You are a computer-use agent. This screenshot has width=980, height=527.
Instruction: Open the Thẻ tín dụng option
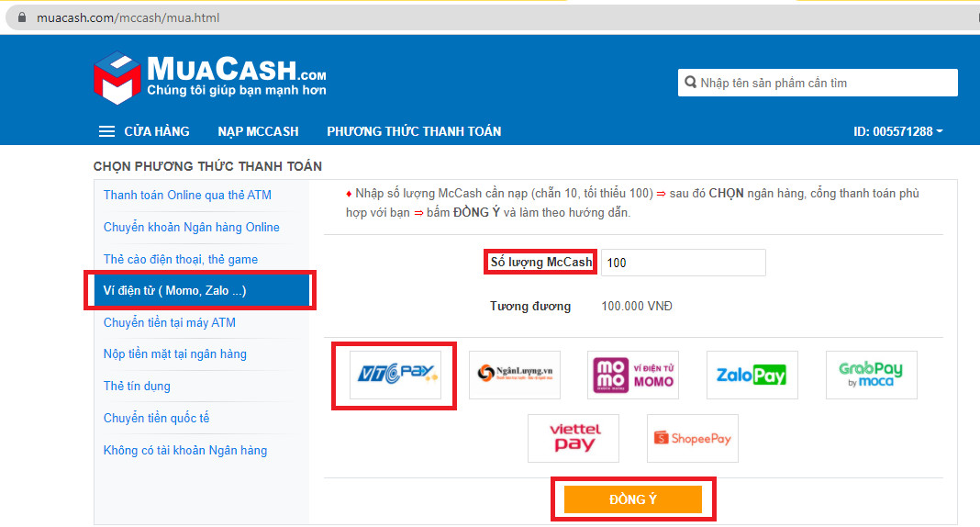[x=137, y=386]
